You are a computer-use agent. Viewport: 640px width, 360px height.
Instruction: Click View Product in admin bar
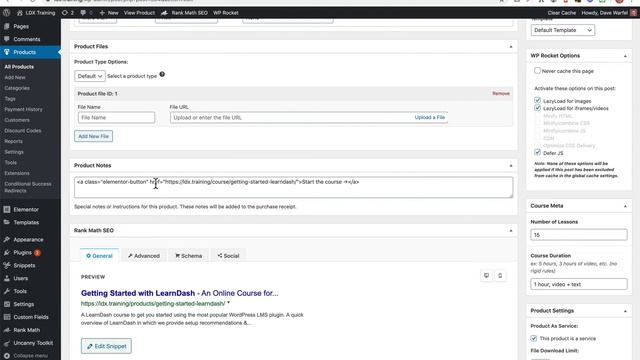pos(139,13)
